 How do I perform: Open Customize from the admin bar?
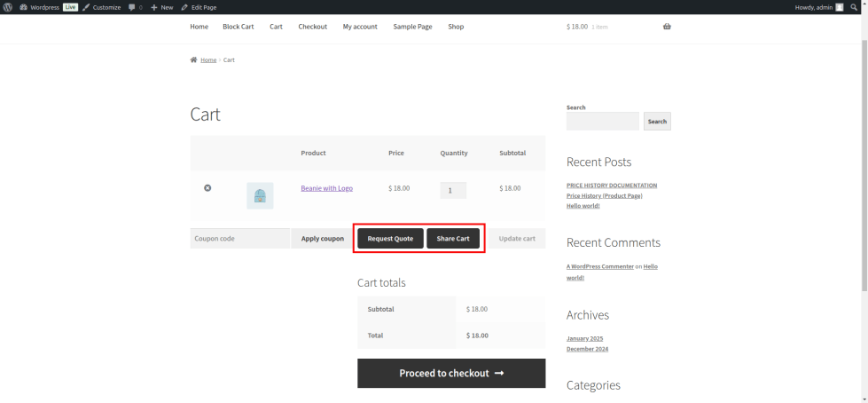pyautogui.click(x=102, y=7)
